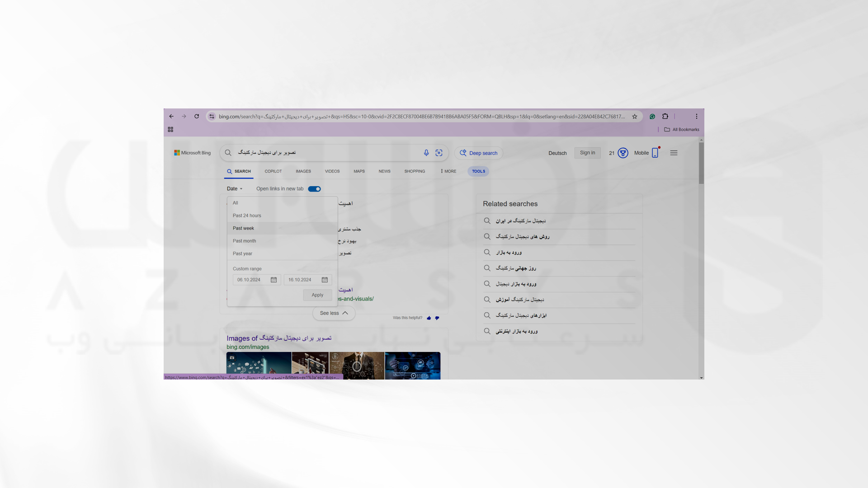Click the Bing search microphone icon

tap(426, 153)
